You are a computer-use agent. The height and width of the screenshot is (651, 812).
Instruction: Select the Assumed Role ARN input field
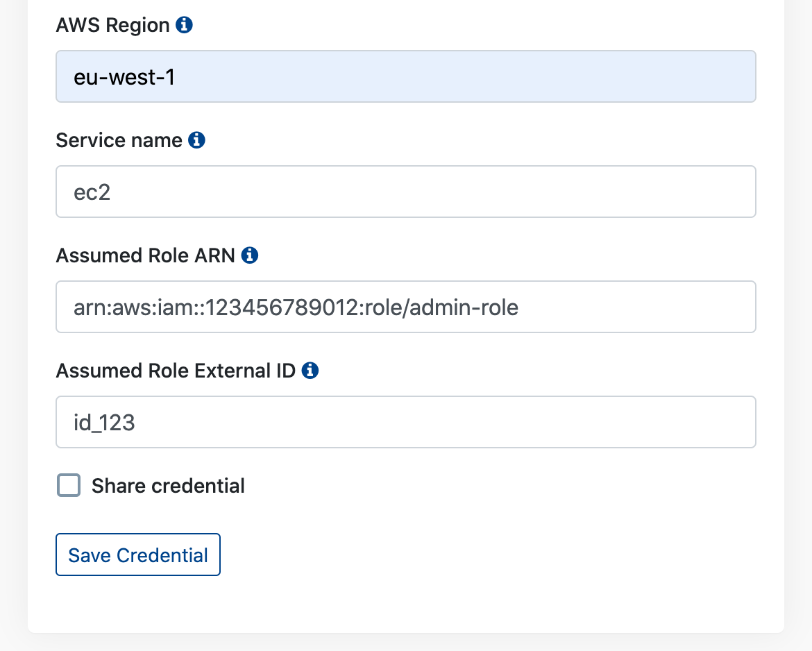406,307
